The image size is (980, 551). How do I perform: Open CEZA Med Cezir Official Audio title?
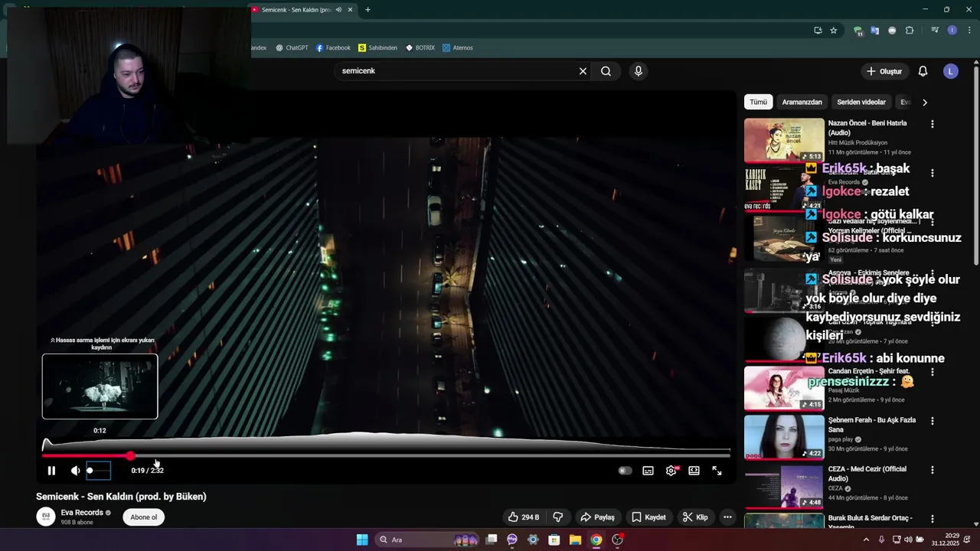coord(867,474)
